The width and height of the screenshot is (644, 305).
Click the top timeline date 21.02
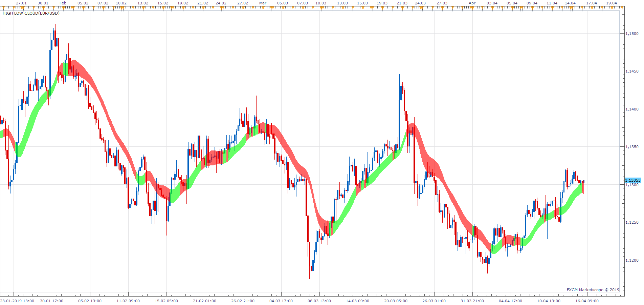point(203,3)
